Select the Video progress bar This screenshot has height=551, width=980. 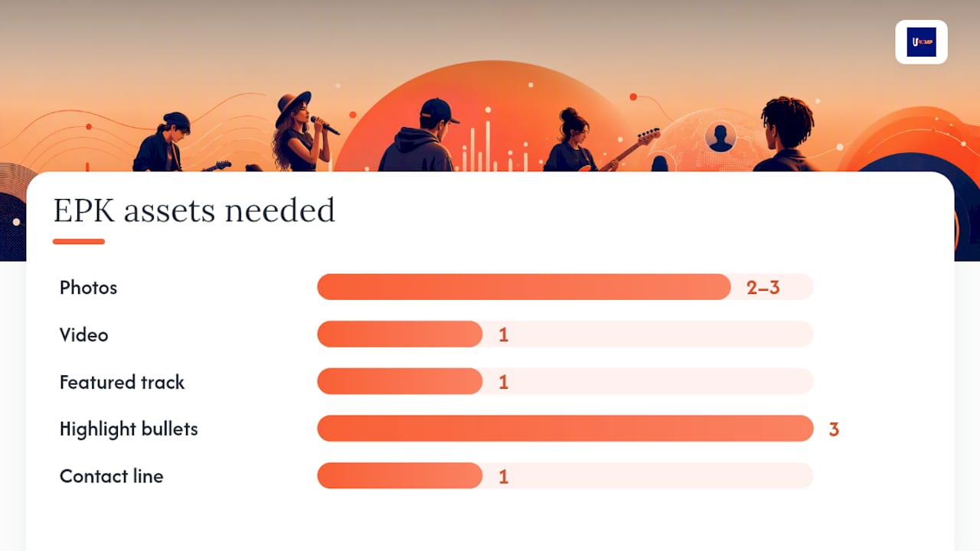565,334
